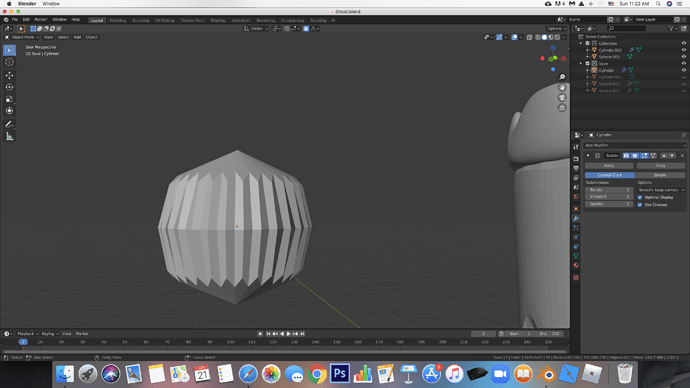
Task: Click the Copy modifier button
Action: [x=661, y=166]
